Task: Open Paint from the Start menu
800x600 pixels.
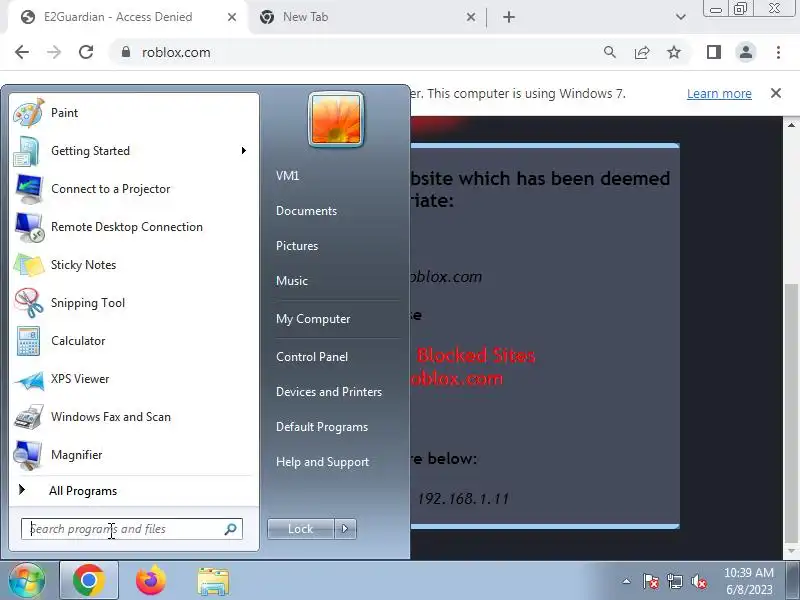Action: 64,113
